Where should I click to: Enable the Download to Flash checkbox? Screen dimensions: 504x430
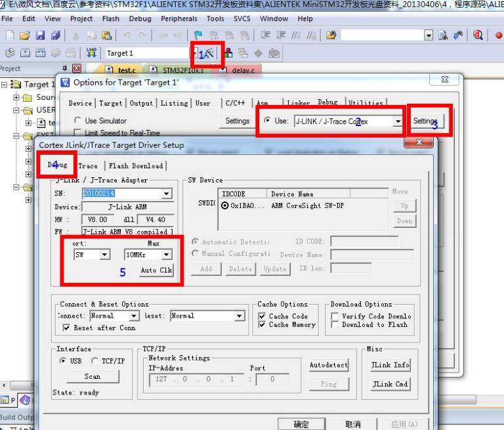335,324
